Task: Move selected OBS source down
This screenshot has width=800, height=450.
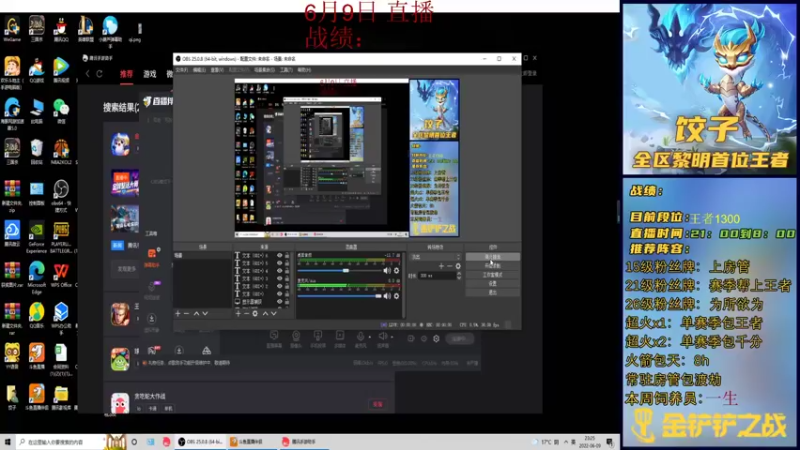Action: click(x=273, y=313)
